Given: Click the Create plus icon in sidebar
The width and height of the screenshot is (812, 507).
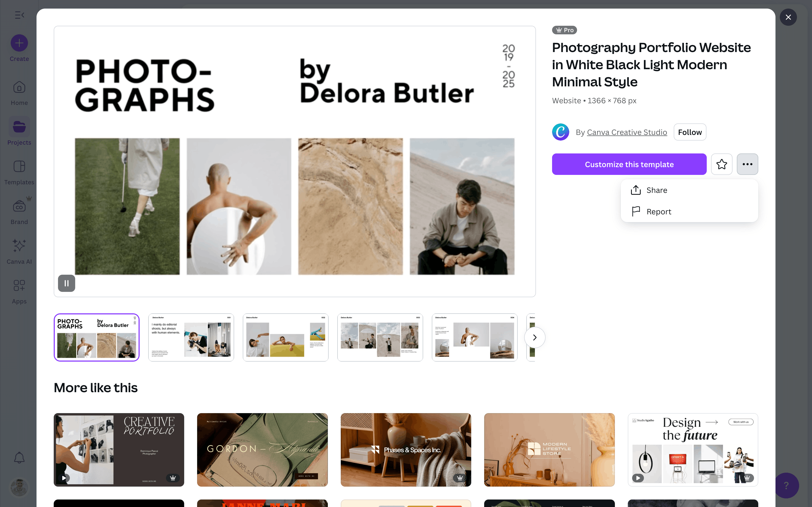Looking at the screenshot, I should 19,43.
